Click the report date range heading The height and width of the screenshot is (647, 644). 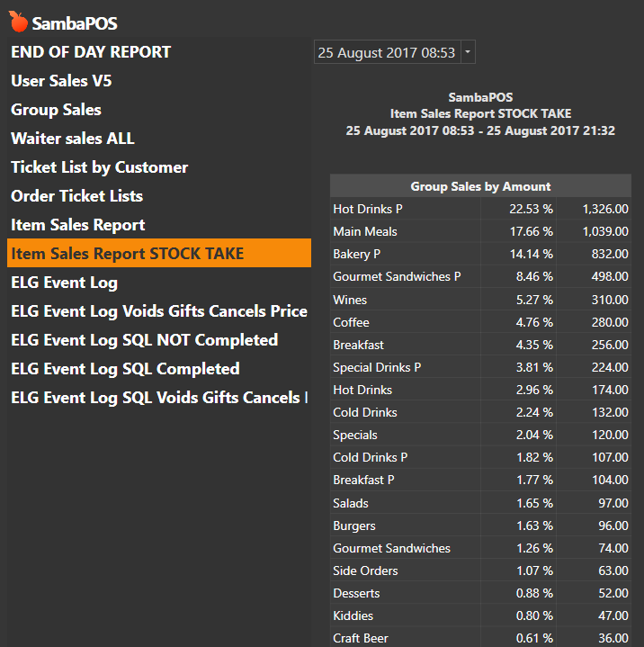480,130
